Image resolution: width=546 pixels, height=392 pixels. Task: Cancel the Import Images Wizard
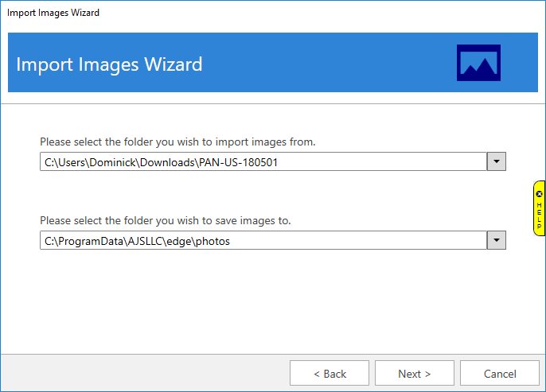(500, 373)
